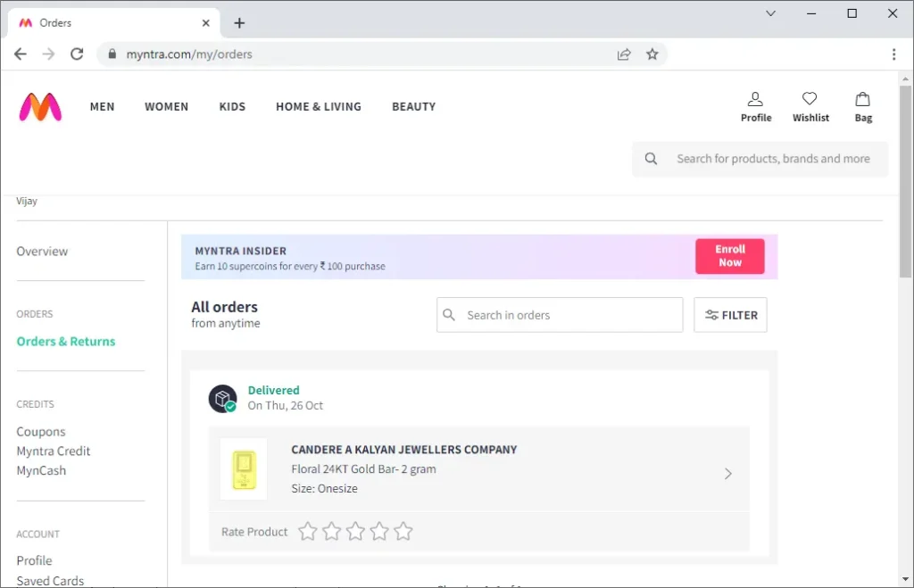Expand the gold bar order details chevron

(x=728, y=474)
